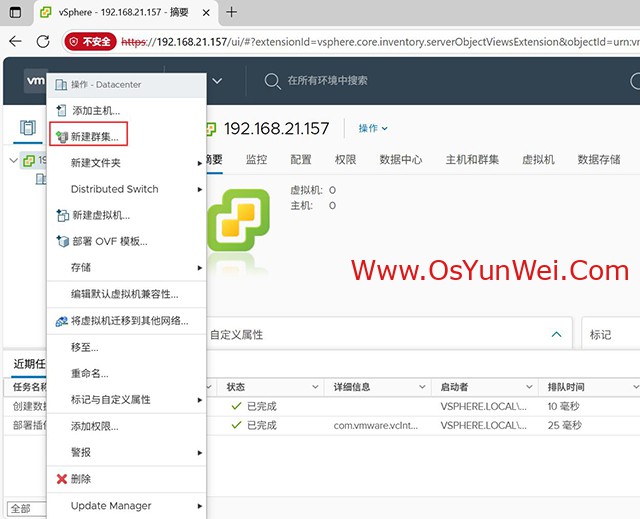Click the red 删除 X icon
640x519 pixels.
[62, 479]
